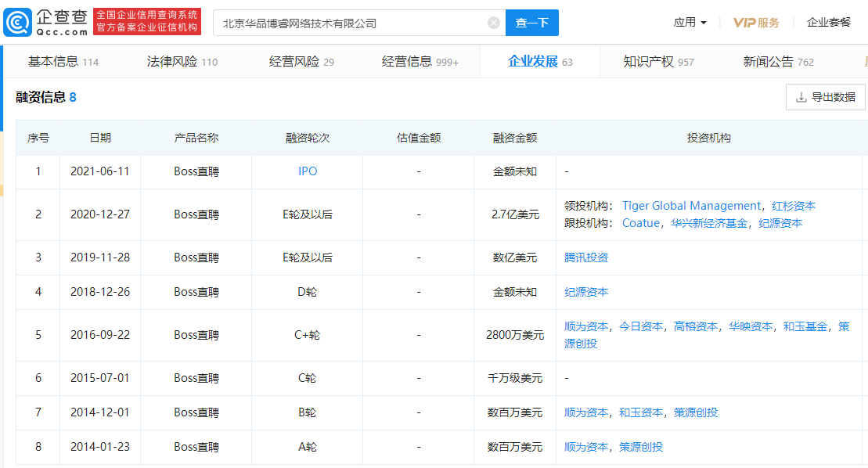Screen dimensions: 868x468
Task: Open 策源创投 link in the B轮 row
Action: (696, 412)
